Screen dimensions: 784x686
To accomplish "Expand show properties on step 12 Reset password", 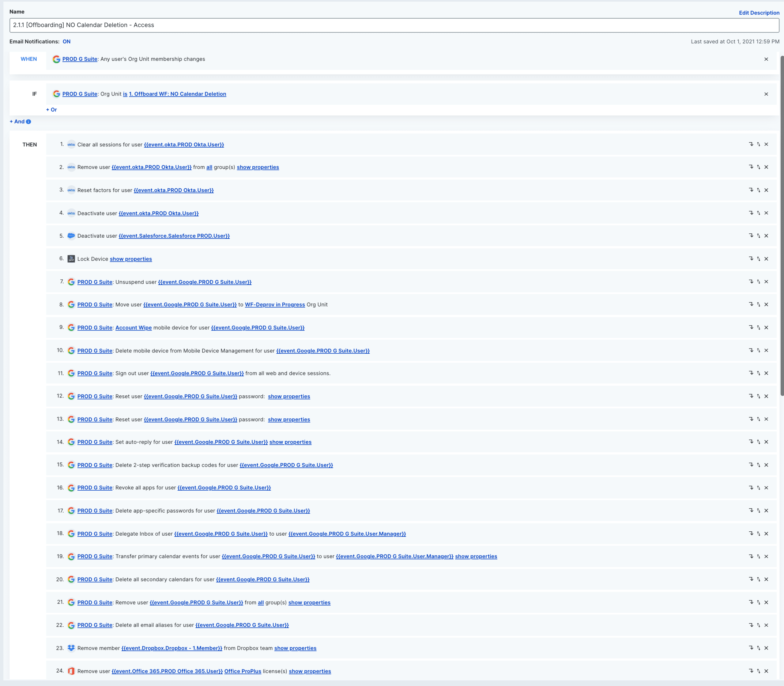I will tap(289, 397).
